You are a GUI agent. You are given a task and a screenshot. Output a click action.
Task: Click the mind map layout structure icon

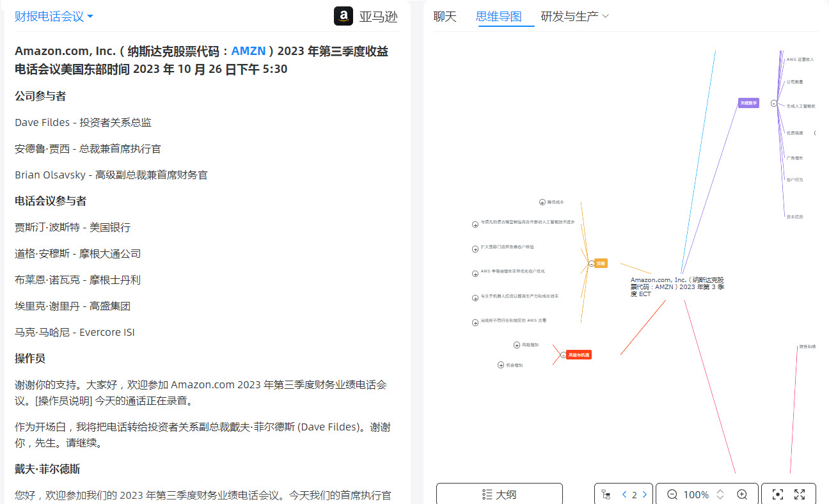tap(606, 494)
